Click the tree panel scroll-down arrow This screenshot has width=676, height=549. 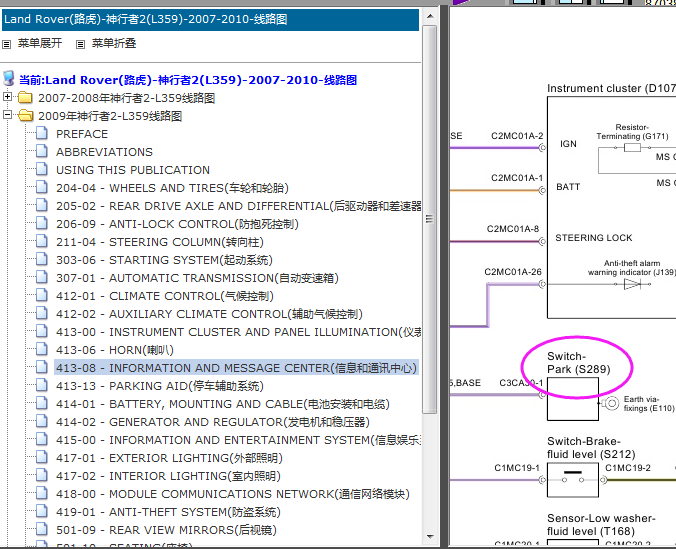pyautogui.click(x=430, y=537)
